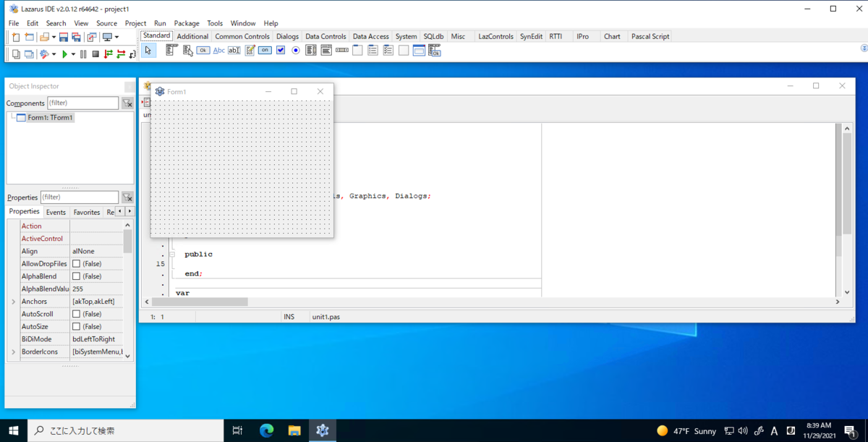Clear the Components filter button
The width and height of the screenshot is (868, 442).
coord(127,103)
